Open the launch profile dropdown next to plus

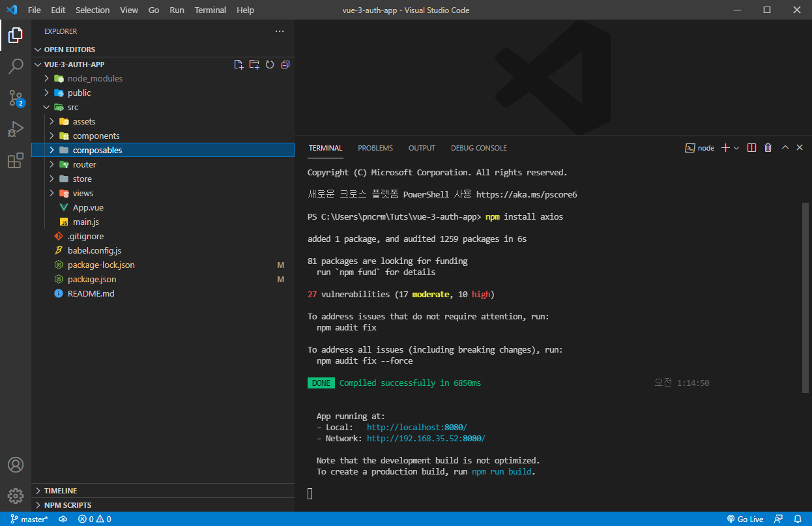(x=736, y=148)
